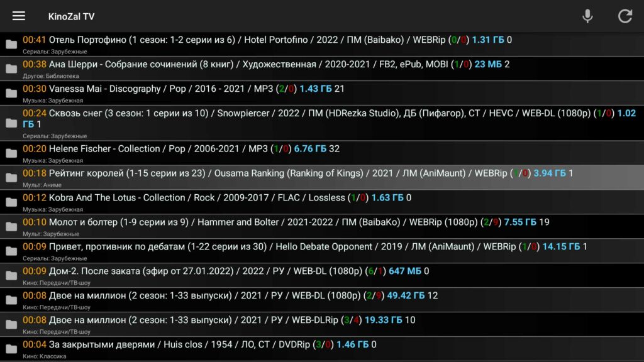The height and width of the screenshot is (362, 644).
Task: Click folder icon for Двое на миллион 49.42 ГБ
Action: coord(11,300)
